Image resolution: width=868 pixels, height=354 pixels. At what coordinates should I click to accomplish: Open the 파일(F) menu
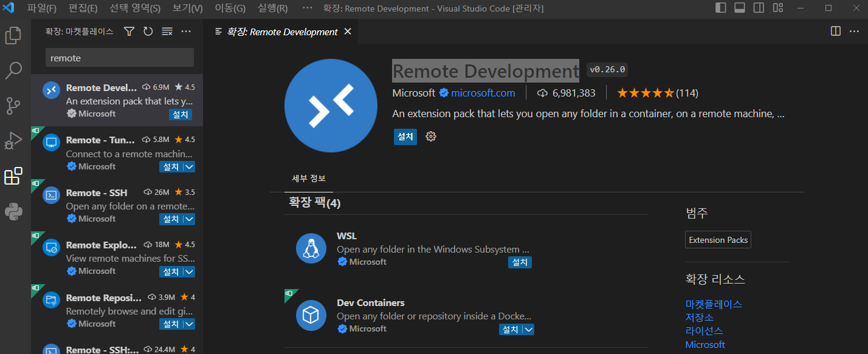42,9
